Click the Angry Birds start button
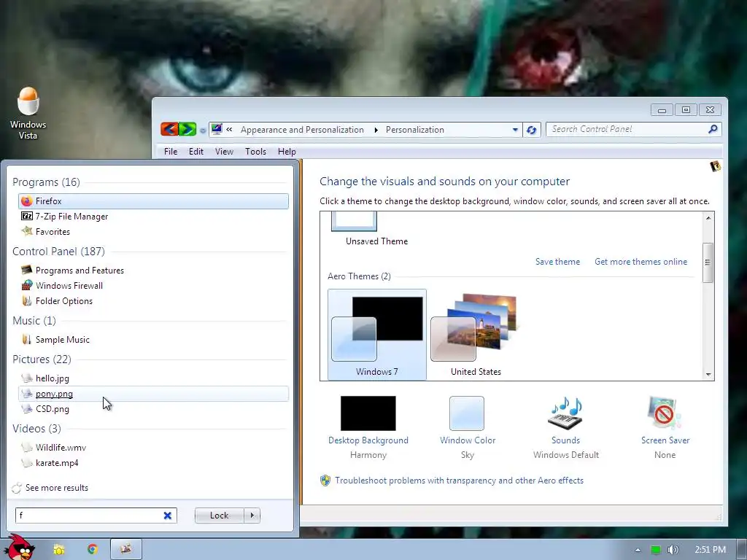Screen dimensions: 747x560 (x=21, y=548)
